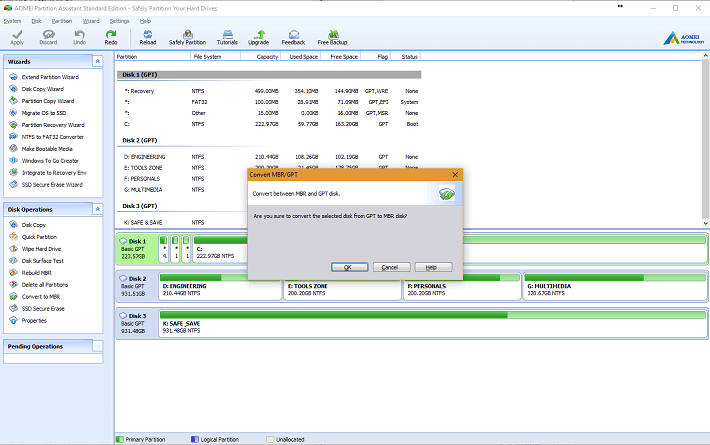
Task: Open the Partition menu
Action: click(62, 21)
